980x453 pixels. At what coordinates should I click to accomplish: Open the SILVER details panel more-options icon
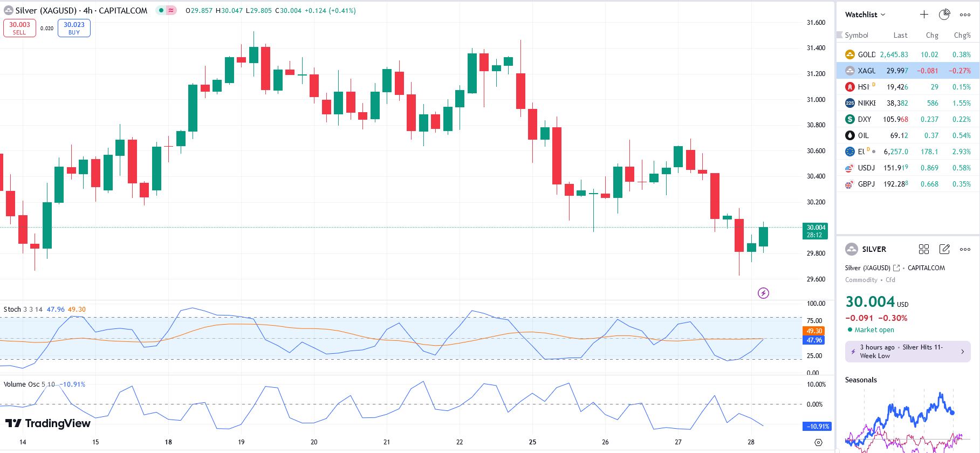[x=965, y=249]
